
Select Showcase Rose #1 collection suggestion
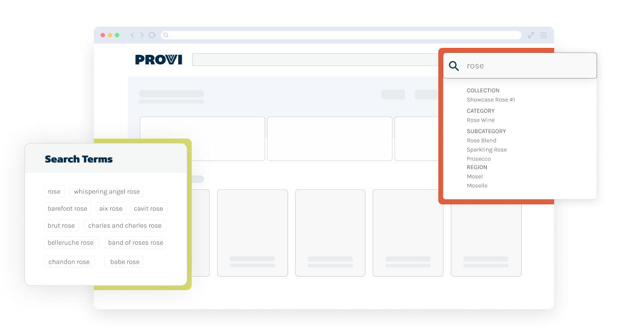coord(491,100)
